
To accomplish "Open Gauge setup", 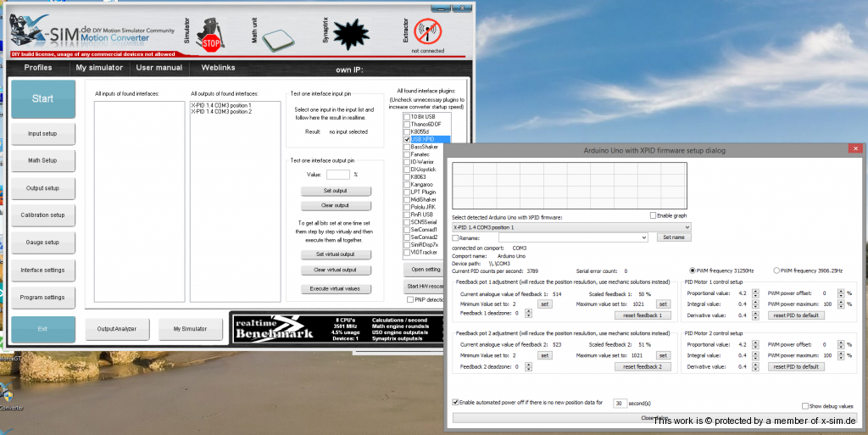I will point(42,243).
